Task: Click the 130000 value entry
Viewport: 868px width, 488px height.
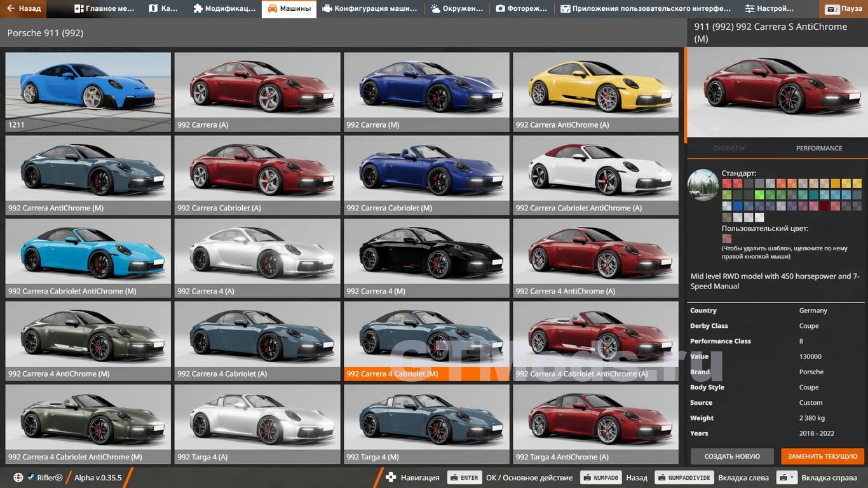Action: click(810, 356)
